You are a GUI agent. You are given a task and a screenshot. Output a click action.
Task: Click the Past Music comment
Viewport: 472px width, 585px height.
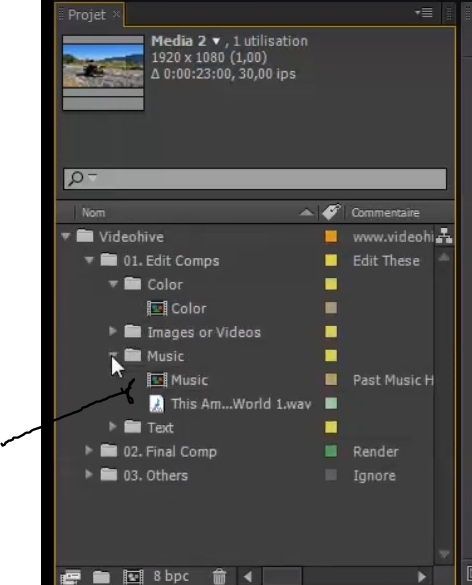[x=393, y=380]
